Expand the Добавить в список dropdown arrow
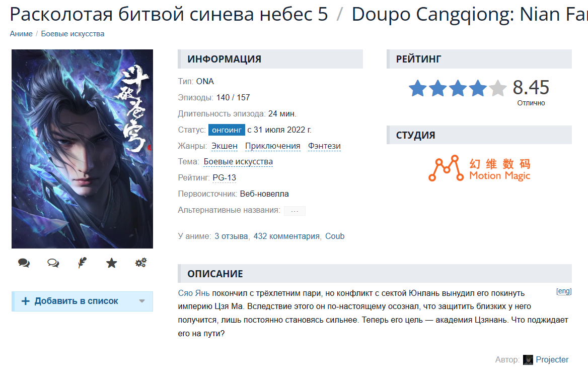 point(142,301)
